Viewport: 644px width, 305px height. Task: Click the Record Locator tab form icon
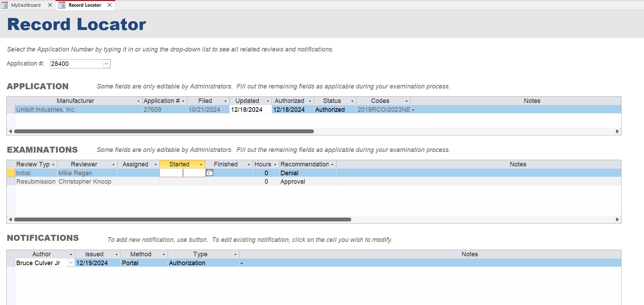click(x=62, y=5)
